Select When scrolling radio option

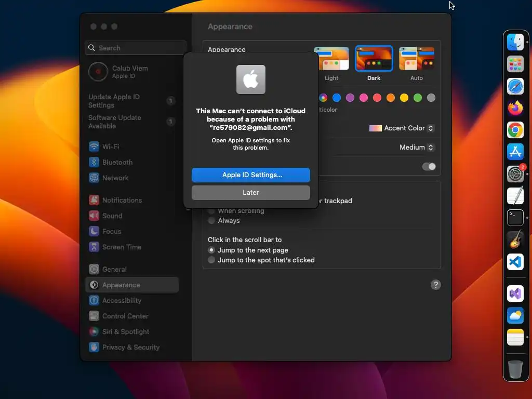point(211,211)
